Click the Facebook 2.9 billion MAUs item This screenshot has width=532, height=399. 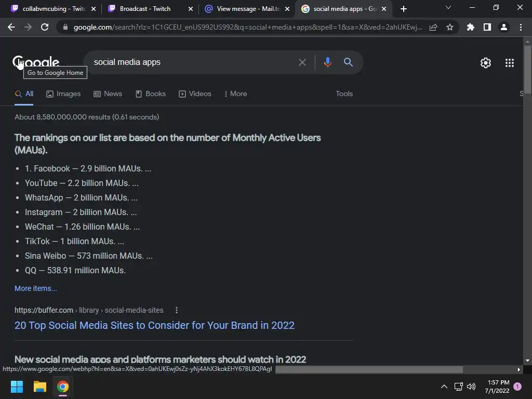[88, 169]
